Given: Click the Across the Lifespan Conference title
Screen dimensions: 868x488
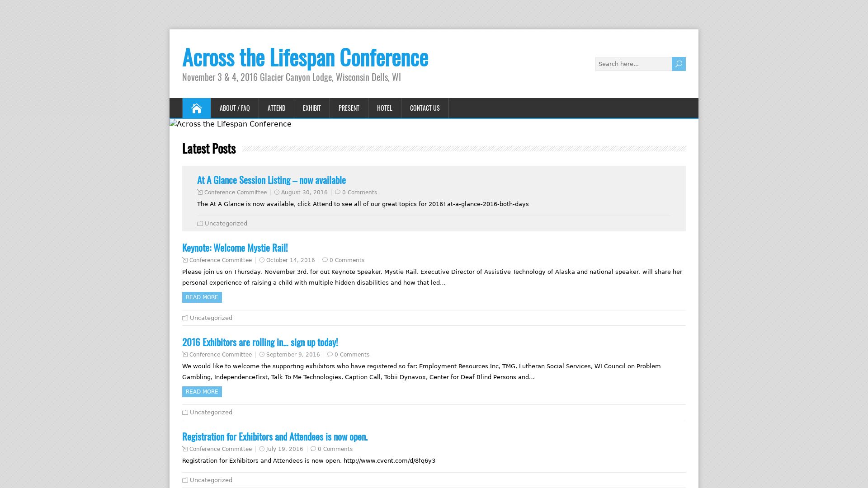Looking at the screenshot, I should (x=305, y=57).
